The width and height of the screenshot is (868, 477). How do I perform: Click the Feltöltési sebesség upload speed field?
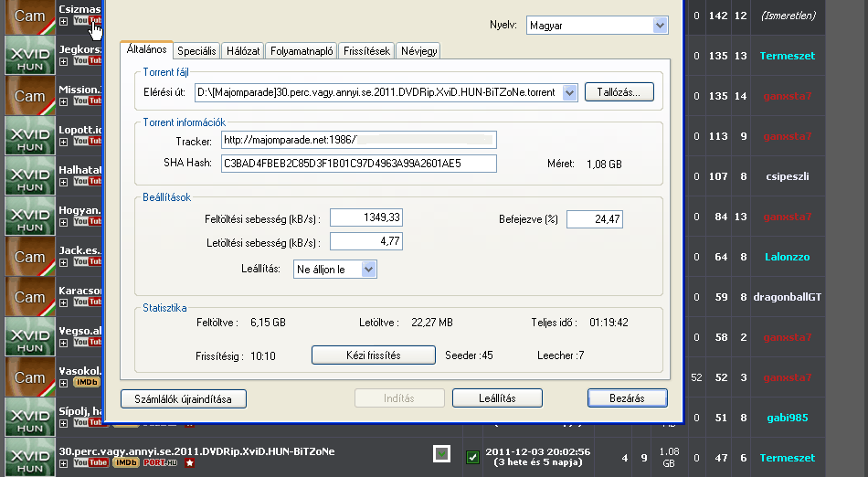(x=365, y=217)
